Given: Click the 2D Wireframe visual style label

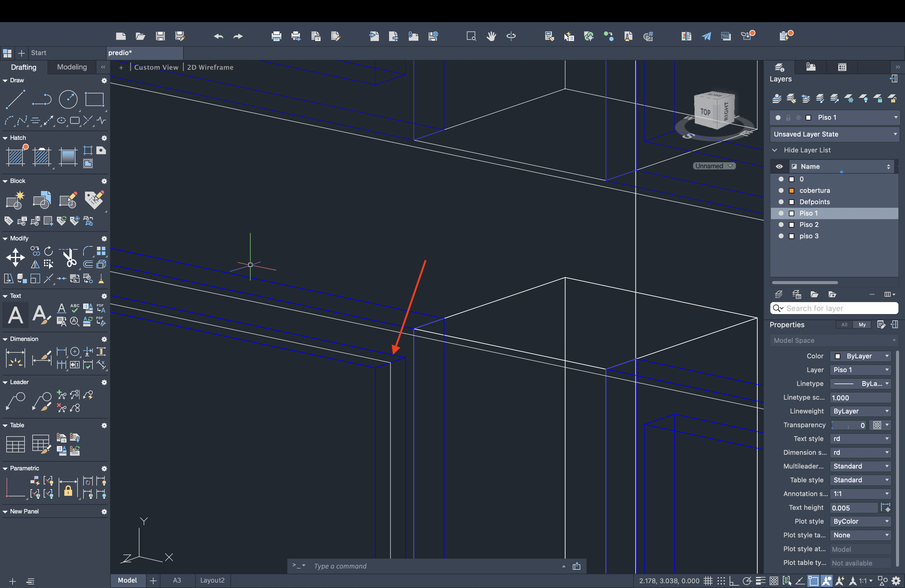Looking at the screenshot, I should pos(210,67).
